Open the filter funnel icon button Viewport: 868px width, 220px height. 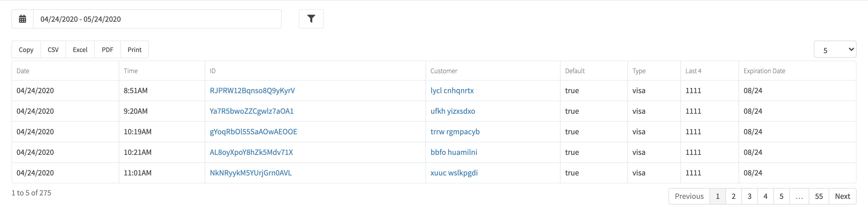(x=311, y=19)
